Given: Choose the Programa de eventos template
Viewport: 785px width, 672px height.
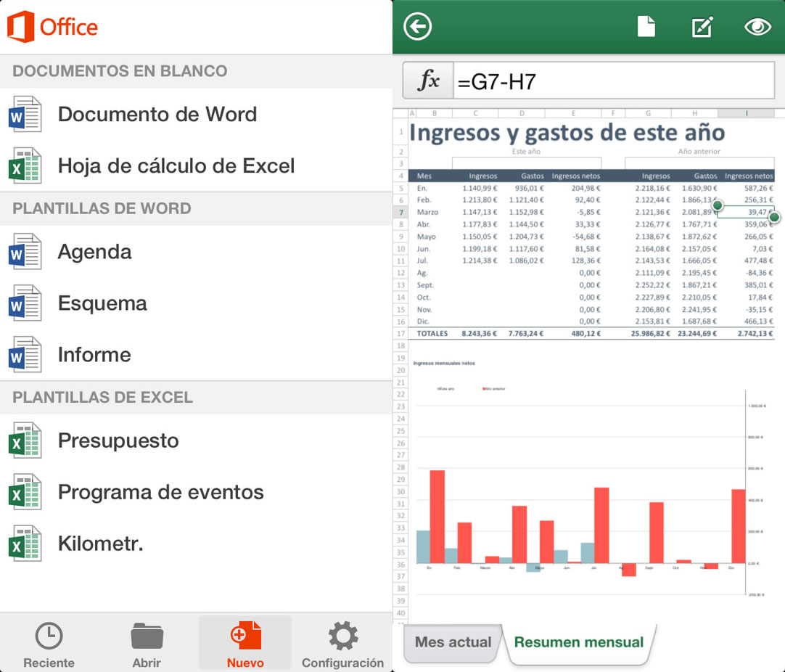Looking at the screenshot, I should click(196, 492).
